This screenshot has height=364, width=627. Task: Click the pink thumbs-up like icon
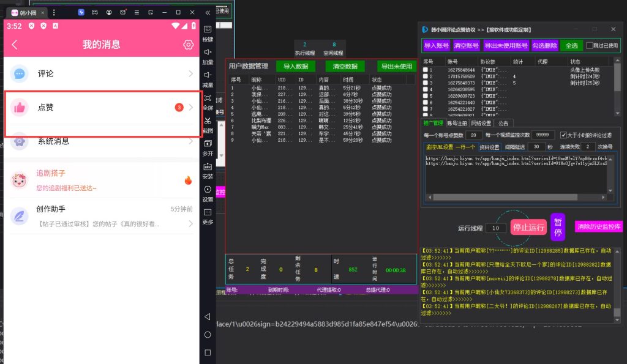tap(19, 107)
